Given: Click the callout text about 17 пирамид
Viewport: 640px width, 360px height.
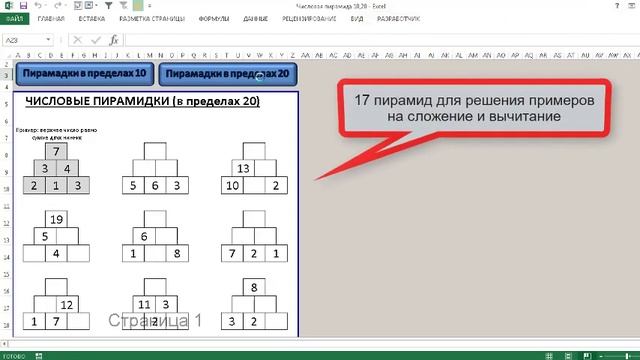Looking at the screenshot, I should click(x=474, y=108).
